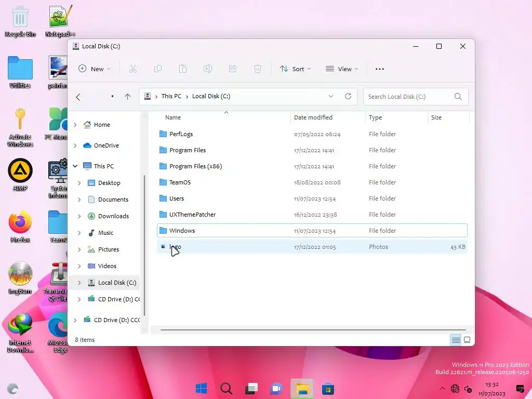This screenshot has width=532, height=399.
Task: Click the network globe tray icon
Action: 455,389
